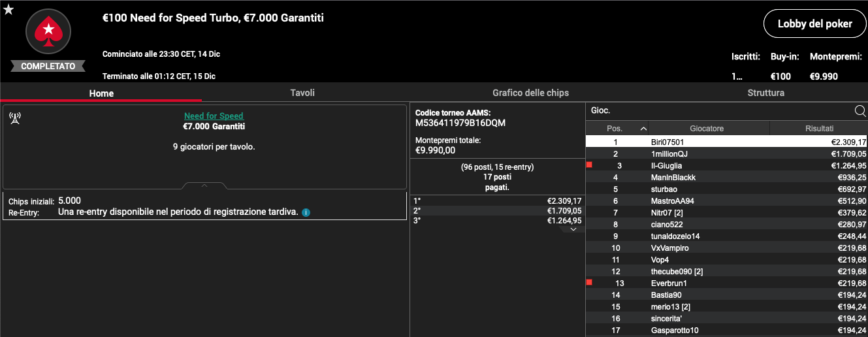Open the Need for Speed link
This screenshot has height=337, width=868.
(x=214, y=116)
